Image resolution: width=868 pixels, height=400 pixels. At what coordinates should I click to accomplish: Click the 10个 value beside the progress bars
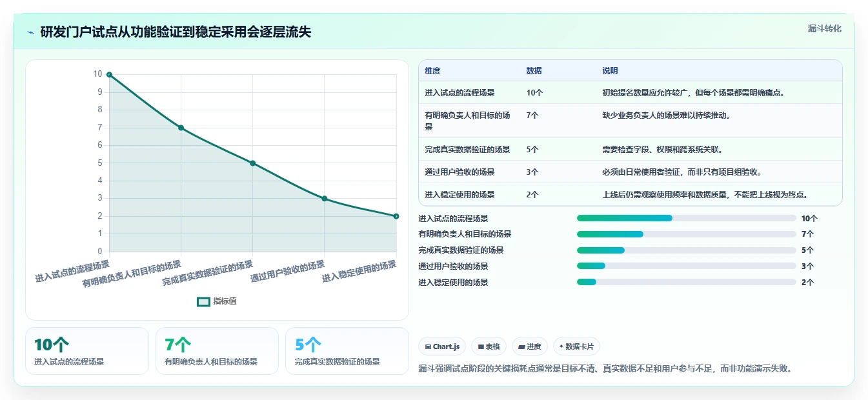pyautogui.click(x=809, y=218)
